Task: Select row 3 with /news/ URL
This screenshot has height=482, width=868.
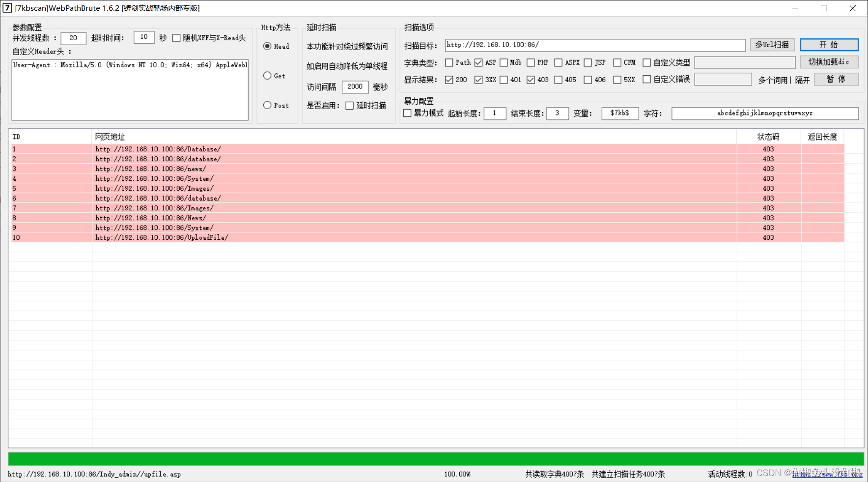Action: [427, 169]
